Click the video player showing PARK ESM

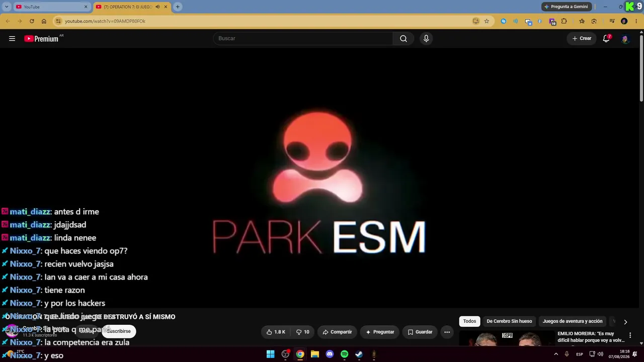320,178
